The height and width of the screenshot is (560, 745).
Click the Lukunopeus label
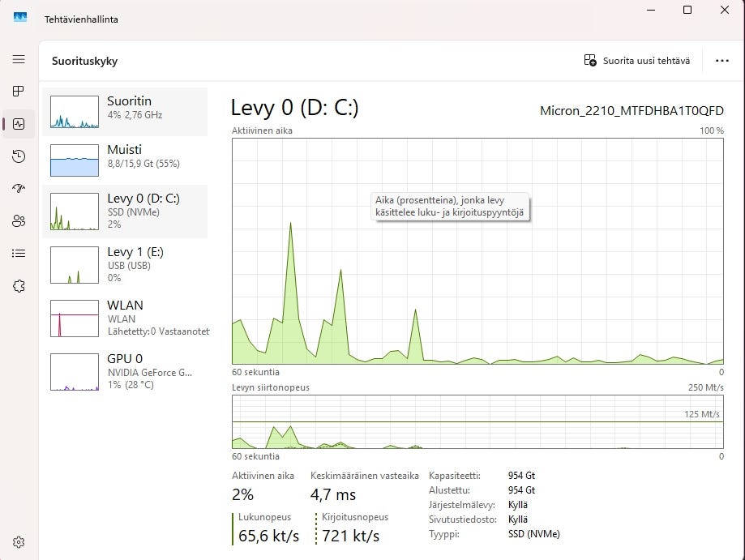[x=264, y=517]
